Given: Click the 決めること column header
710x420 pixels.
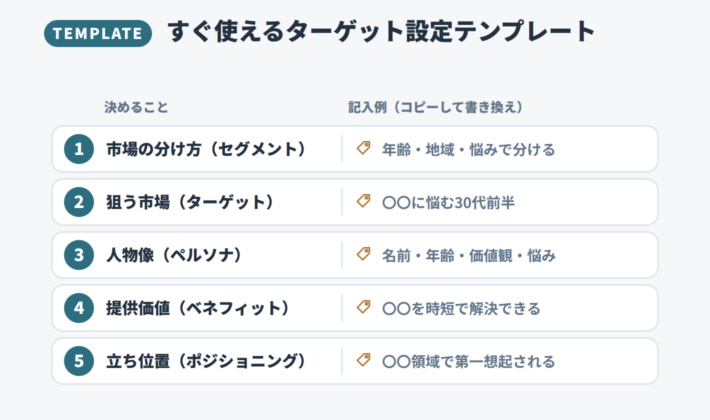Looking at the screenshot, I should tap(136, 107).
